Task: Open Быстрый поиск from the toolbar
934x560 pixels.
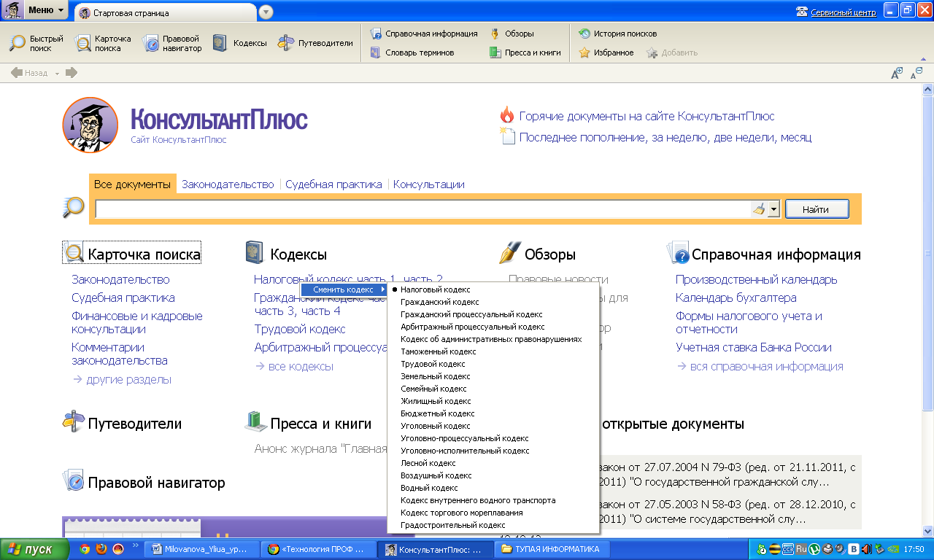Action: pos(36,43)
